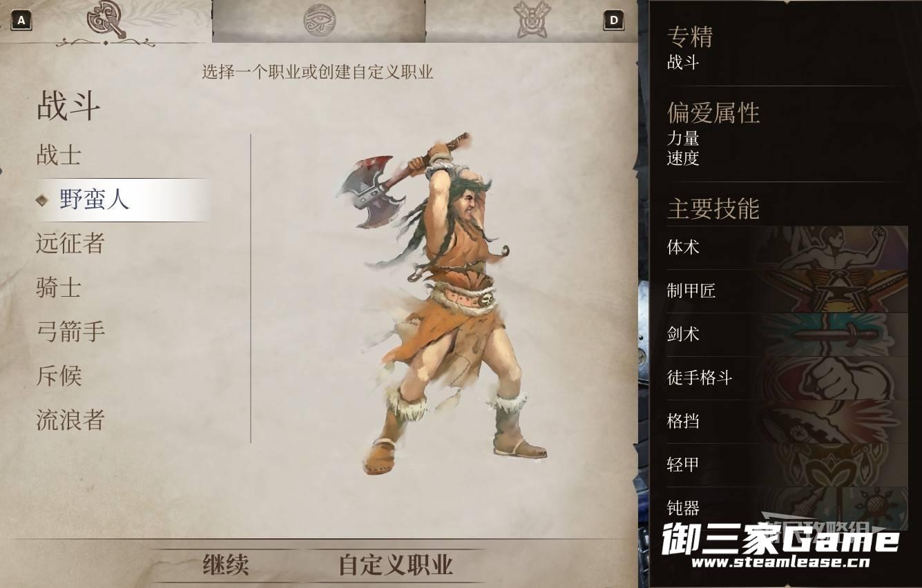Choose the 远征者 class
The image size is (922, 588).
point(70,243)
